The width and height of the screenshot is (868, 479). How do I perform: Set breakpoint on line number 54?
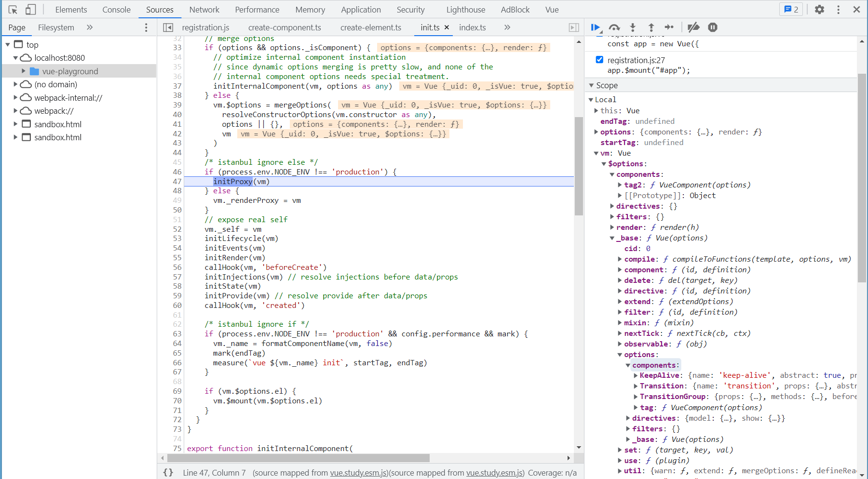coord(177,248)
